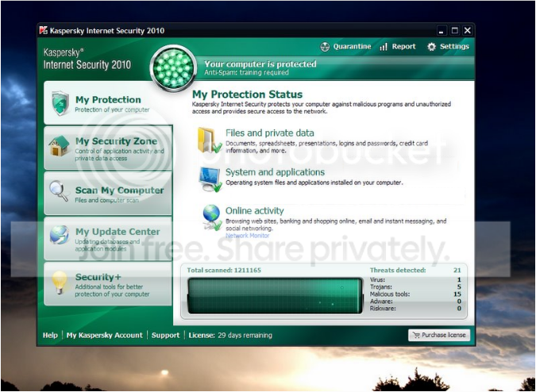This screenshot has width=536, height=392.
Task: Maximize the Kaspersky window
Action: tap(454, 31)
